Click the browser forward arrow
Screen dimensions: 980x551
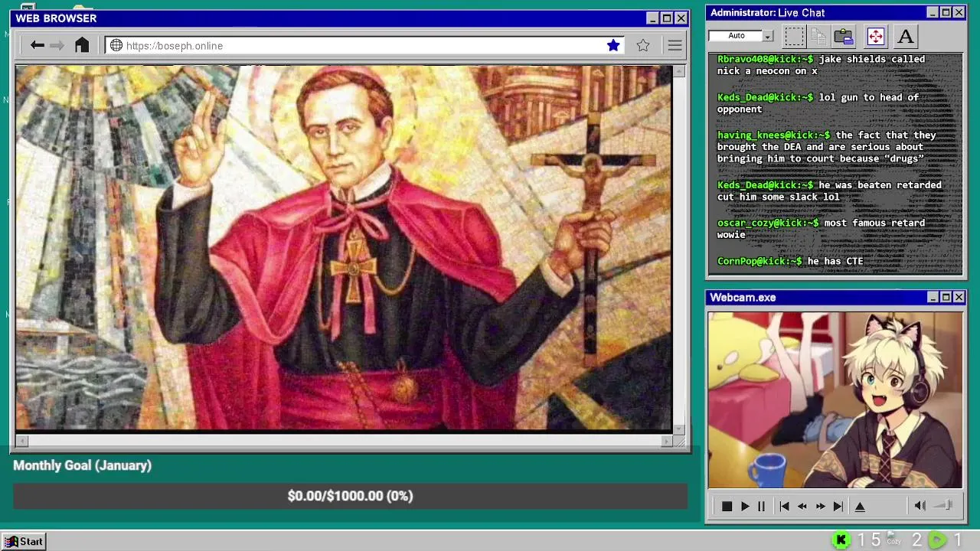point(57,45)
